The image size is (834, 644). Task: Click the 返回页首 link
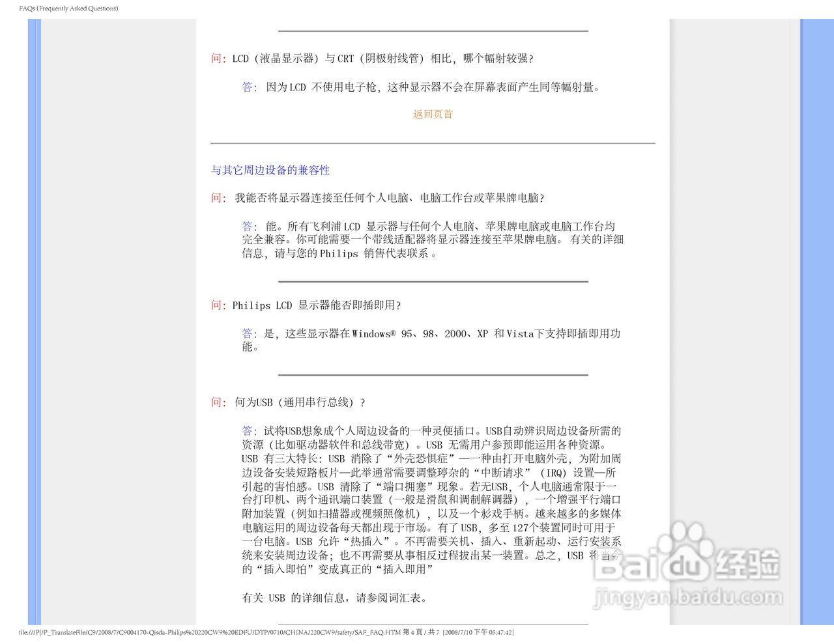click(x=433, y=114)
